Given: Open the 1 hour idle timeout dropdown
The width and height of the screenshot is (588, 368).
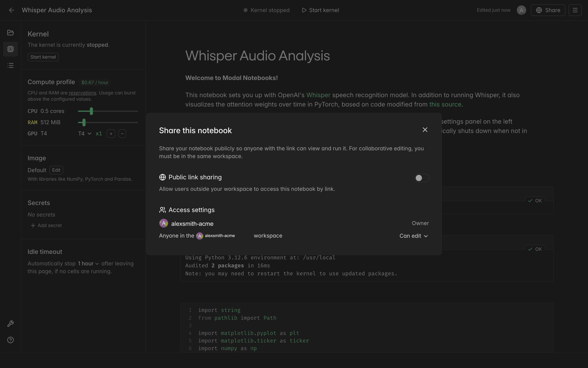Looking at the screenshot, I should click(x=88, y=264).
